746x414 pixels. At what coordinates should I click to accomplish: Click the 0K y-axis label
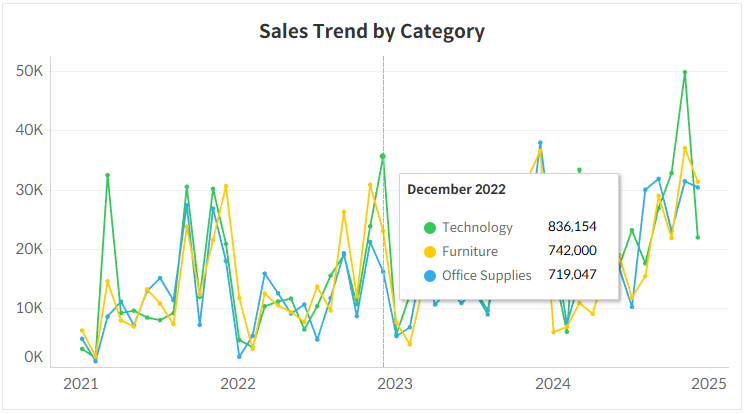tap(33, 357)
